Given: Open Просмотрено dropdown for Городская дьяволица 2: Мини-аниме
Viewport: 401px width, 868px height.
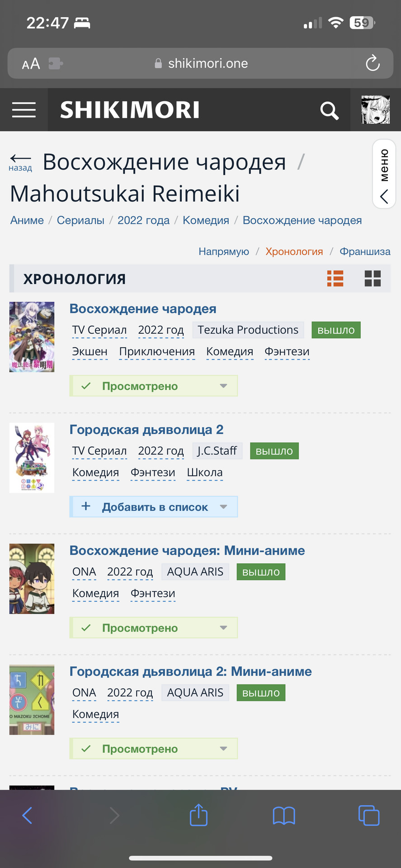Looking at the screenshot, I should [x=154, y=749].
